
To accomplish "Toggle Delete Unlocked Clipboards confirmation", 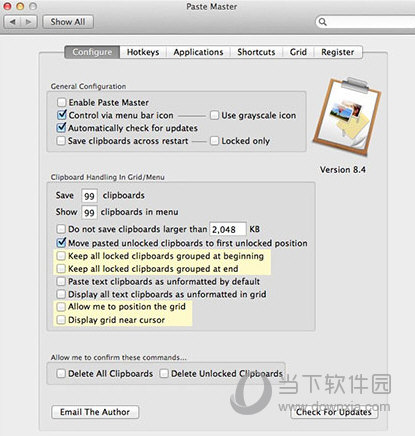I will [x=164, y=374].
